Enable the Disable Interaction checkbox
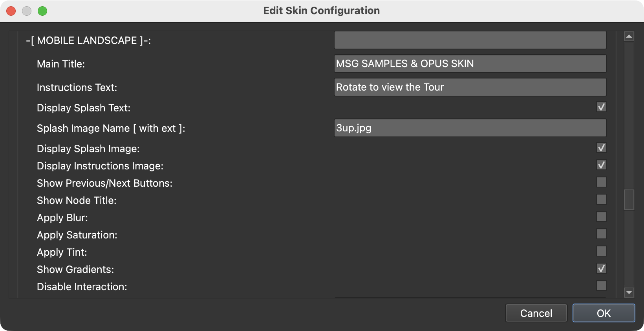Screen dimensions: 644x331 601,286
